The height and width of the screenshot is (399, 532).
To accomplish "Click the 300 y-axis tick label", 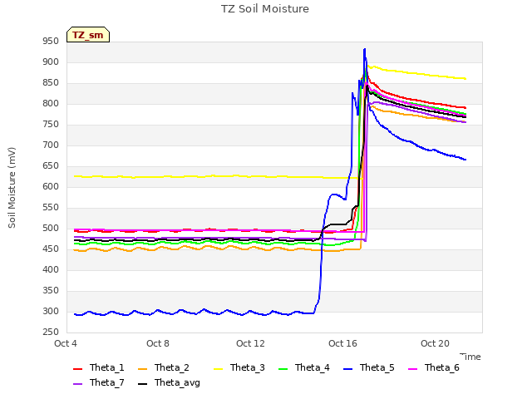I will pyautogui.click(x=51, y=312).
